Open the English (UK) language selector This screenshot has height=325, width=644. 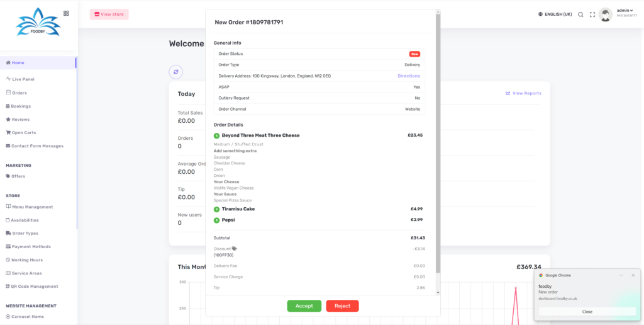(558, 14)
